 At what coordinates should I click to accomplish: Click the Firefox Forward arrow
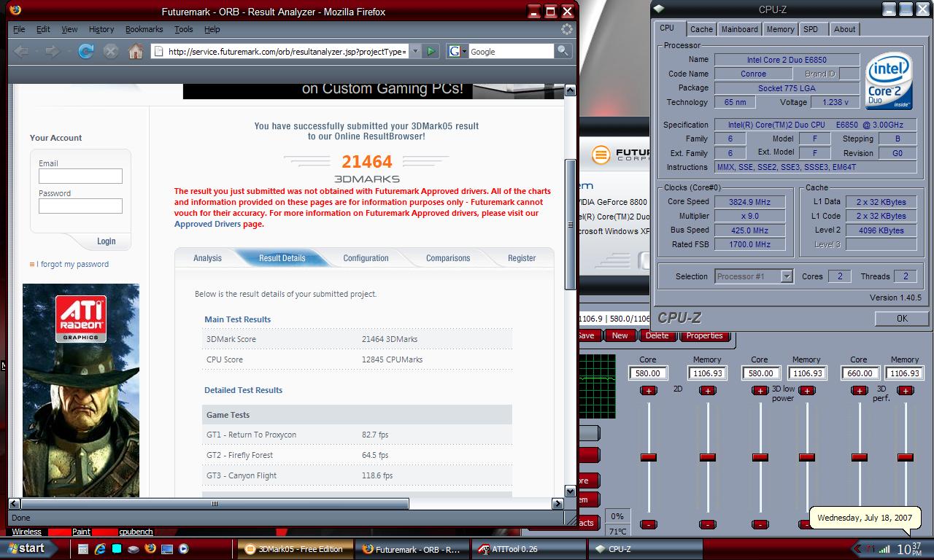pyautogui.click(x=52, y=51)
